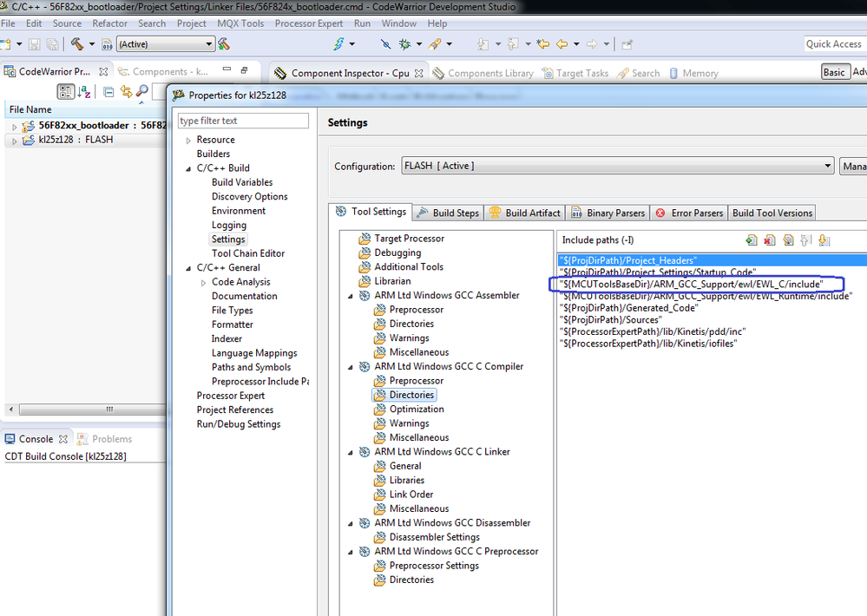Open the dropdown arrow beside the Build hammer
Viewport: 867px width, 616px height.
(x=92, y=44)
